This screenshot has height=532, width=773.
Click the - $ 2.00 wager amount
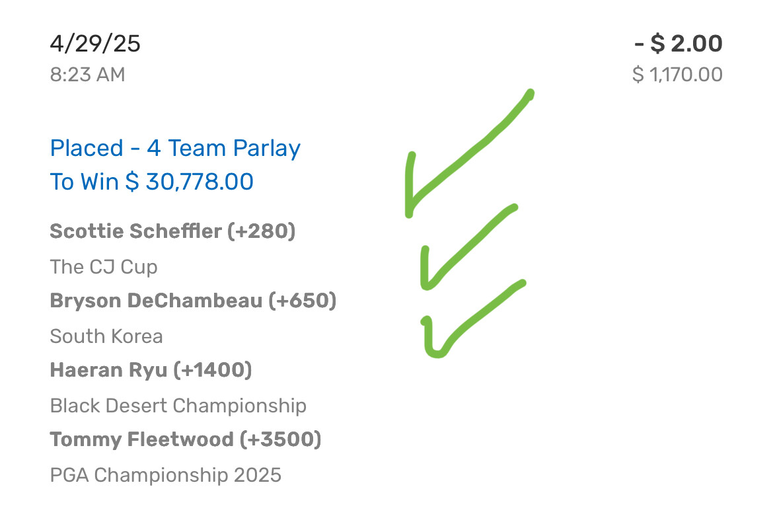(678, 44)
